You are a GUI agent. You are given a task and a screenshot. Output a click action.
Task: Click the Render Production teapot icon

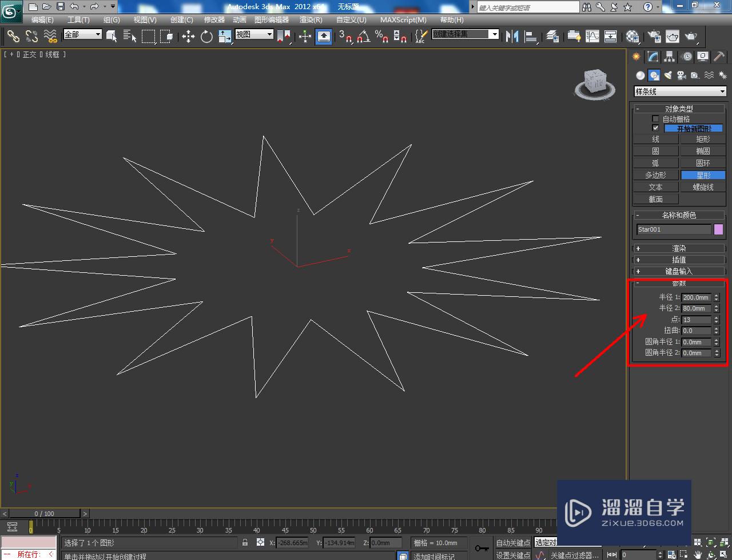click(x=691, y=36)
